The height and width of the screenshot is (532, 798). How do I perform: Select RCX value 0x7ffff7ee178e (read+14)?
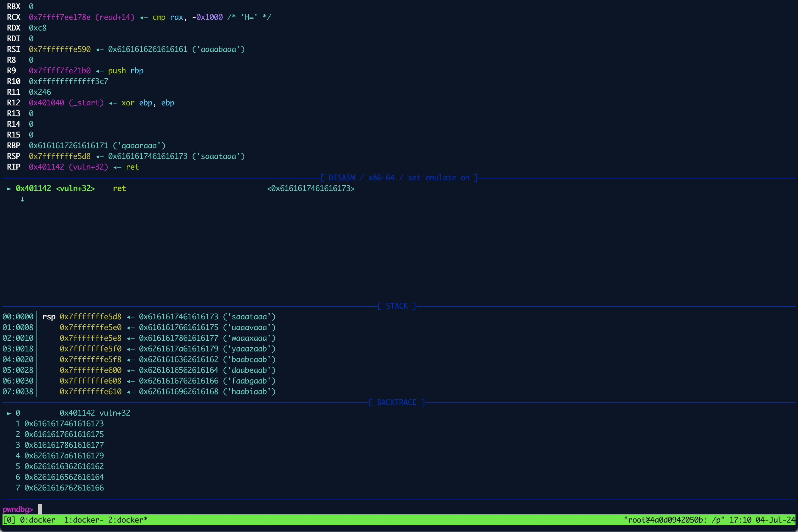pyautogui.click(x=82, y=17)
